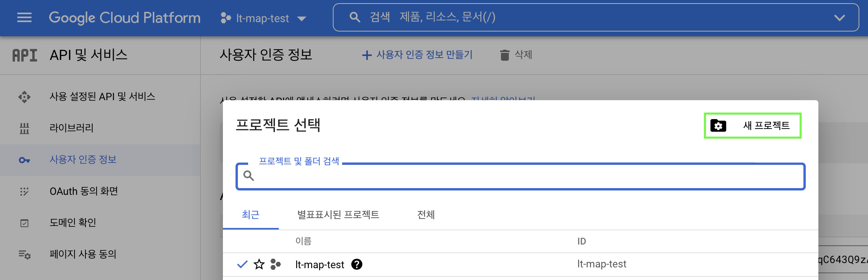Viewport: 868px width, 280px height.
Task: Click the '사용 설정된 API 및 서비스' diamond icon
Action: pos(24,97)
